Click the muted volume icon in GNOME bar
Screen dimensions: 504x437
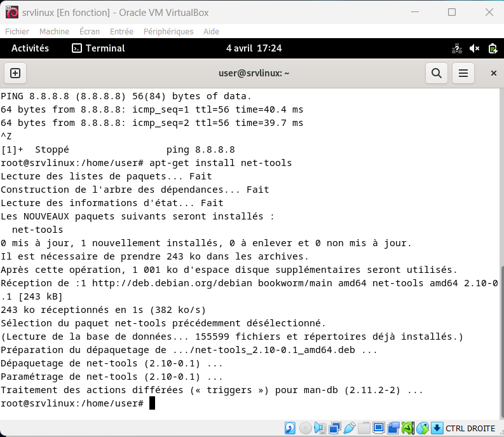(475, 48)
